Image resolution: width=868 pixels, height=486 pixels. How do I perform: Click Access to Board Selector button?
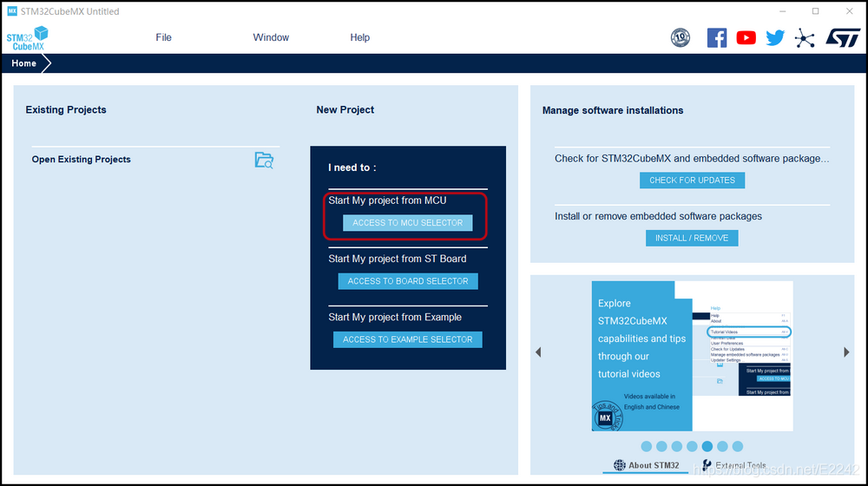tap(408, 281)
